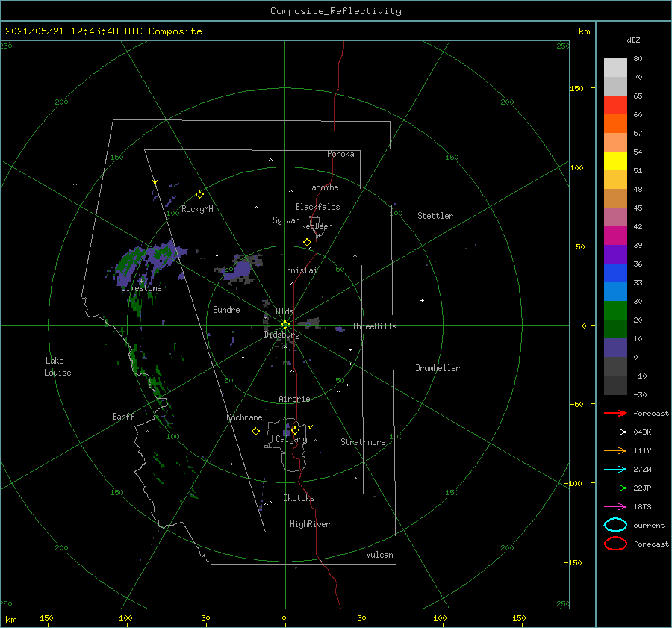Image resolution: width=672 pixels, height=628 pixels.
Task: Click the ThreeHills label
Action: click(x=375, y=326)
